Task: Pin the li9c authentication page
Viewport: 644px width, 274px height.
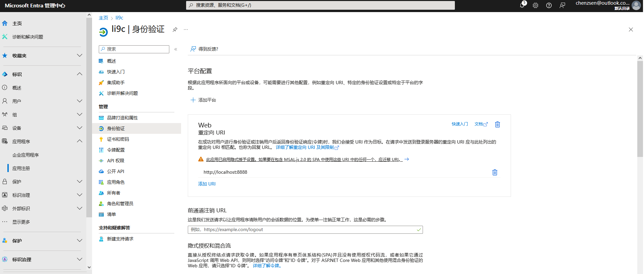Action: pos(175,30)
